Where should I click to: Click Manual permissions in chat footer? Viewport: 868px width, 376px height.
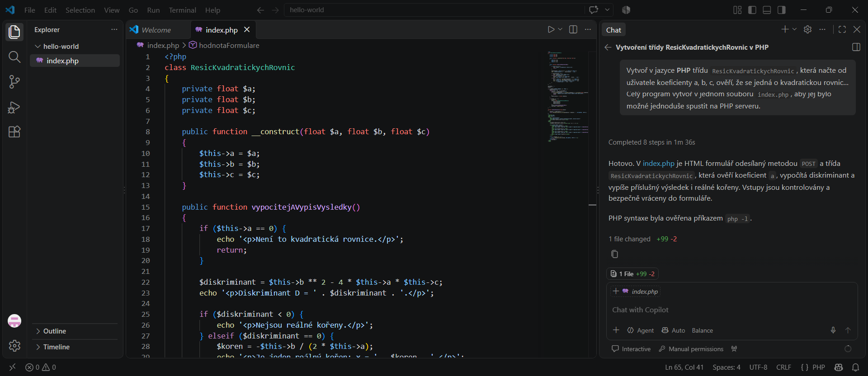click(691, 349)
